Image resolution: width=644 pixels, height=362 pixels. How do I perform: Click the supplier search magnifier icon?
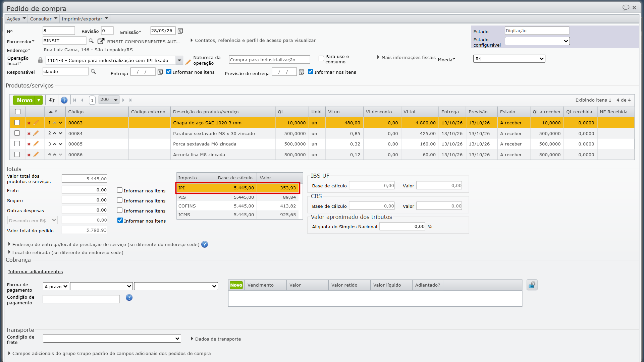(91, 41)
